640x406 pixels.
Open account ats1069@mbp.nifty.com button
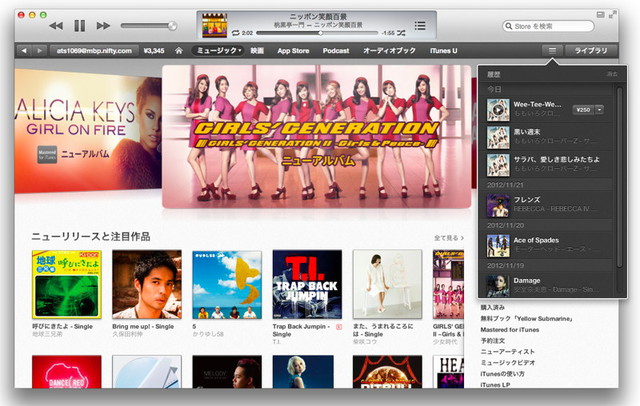pyautogui.click(x=94, y=51)
